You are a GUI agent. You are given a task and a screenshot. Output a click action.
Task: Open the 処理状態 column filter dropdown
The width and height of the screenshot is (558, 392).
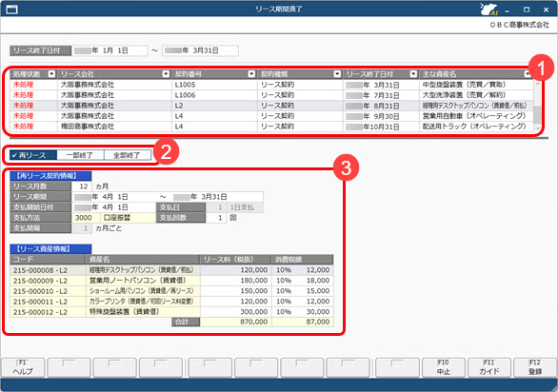(x=52, y=74)
